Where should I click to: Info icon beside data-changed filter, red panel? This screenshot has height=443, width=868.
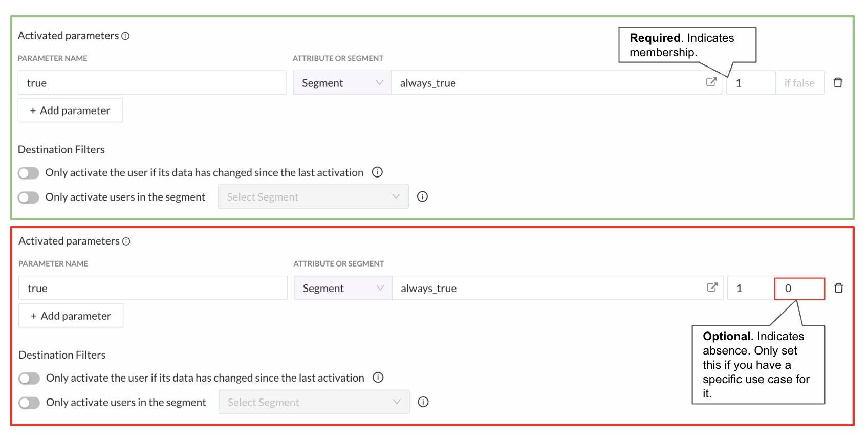coord(378,378)
